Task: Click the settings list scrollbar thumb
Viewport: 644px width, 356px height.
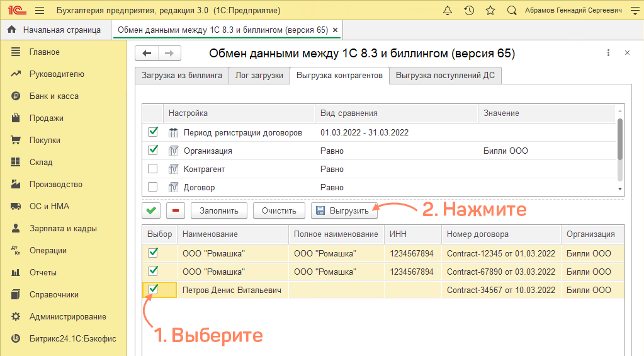Action: coord(620,139)
